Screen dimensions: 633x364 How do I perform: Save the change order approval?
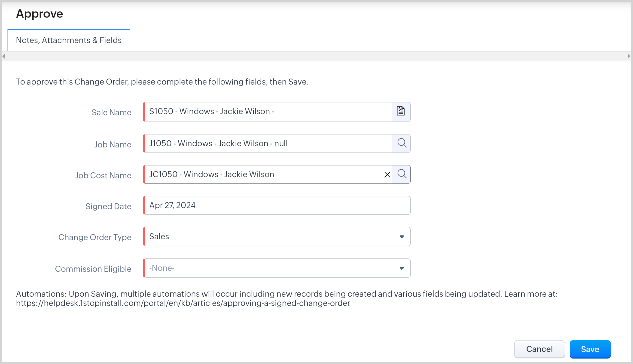tap(590, 349)
